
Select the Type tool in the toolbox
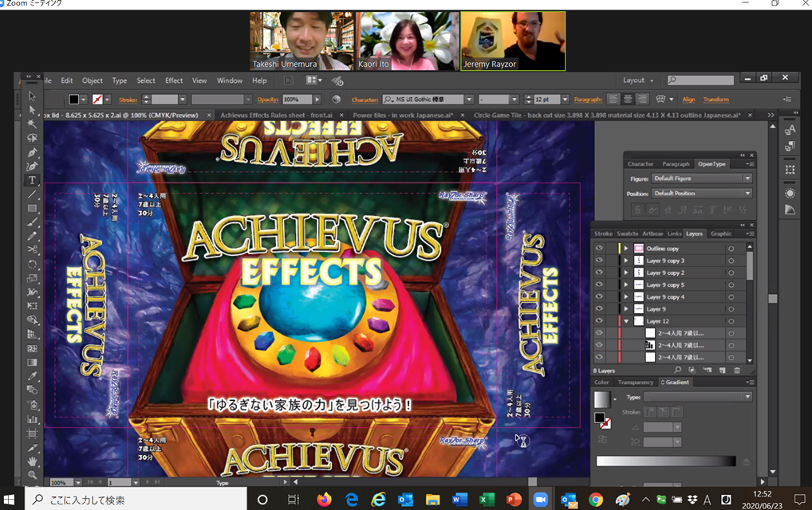(32, 181)
